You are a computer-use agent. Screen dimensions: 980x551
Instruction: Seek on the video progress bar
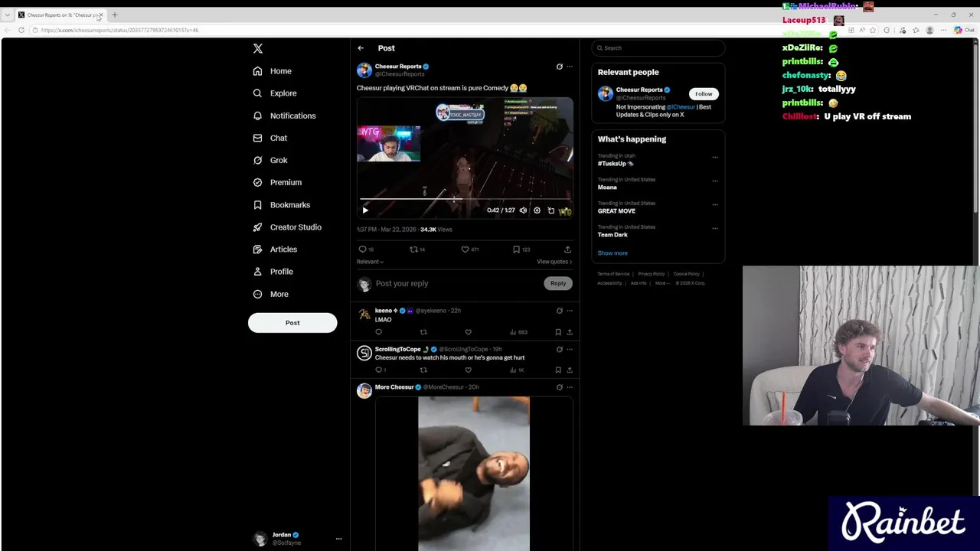pos(465,199)
